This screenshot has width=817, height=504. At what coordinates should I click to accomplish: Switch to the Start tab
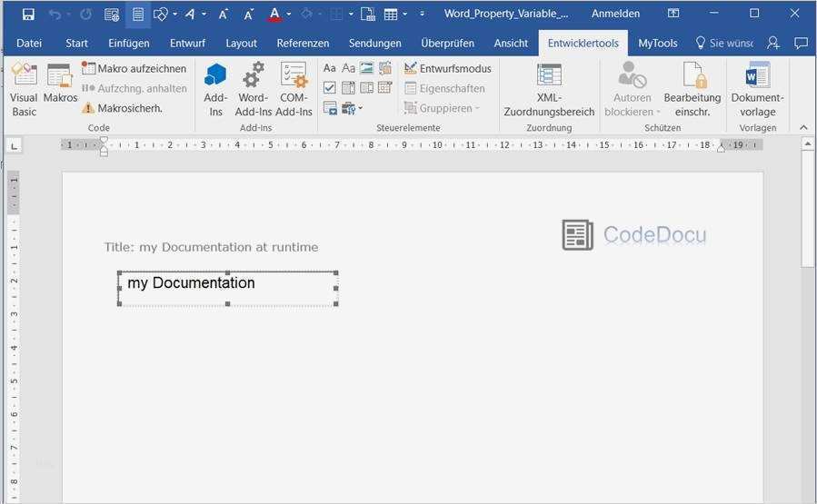(x=76, y=44)
